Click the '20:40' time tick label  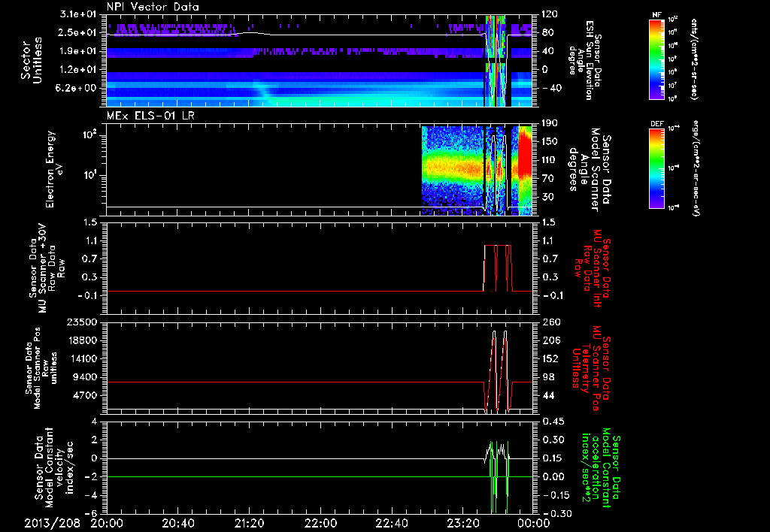(177, 524)
